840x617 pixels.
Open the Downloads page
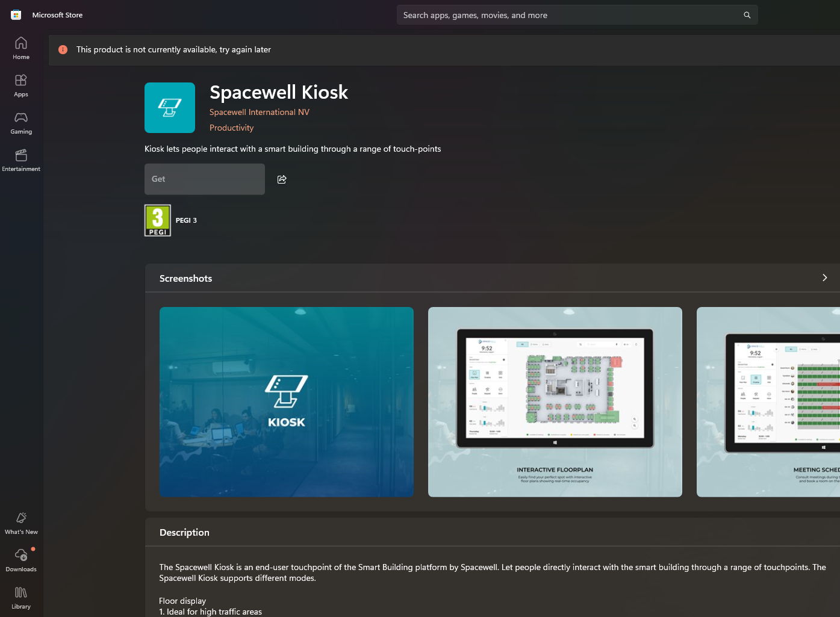[21, 560]
